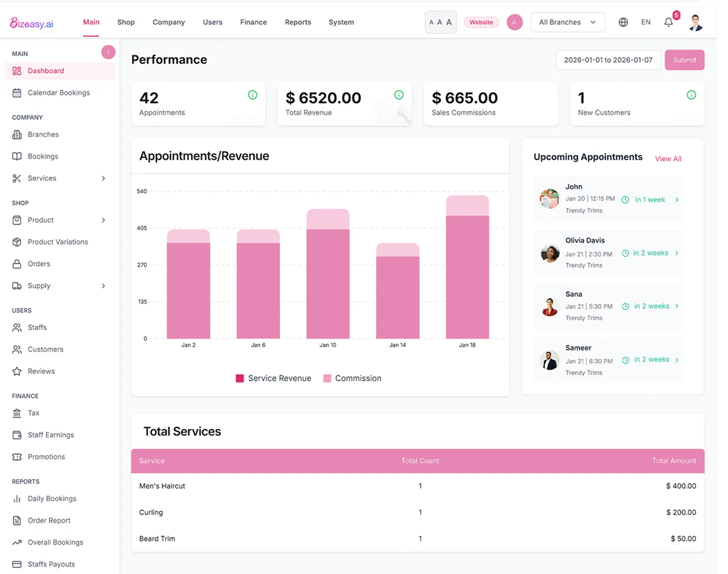
Task: Open the Finance menu in top bar
Action: tap(253, 22)
